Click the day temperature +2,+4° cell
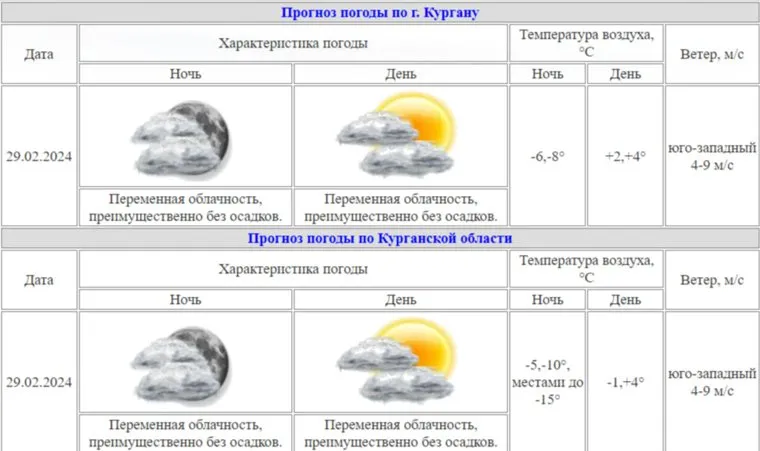The height and width of the screenshot is (451, 760). click(x=625, y=156)
